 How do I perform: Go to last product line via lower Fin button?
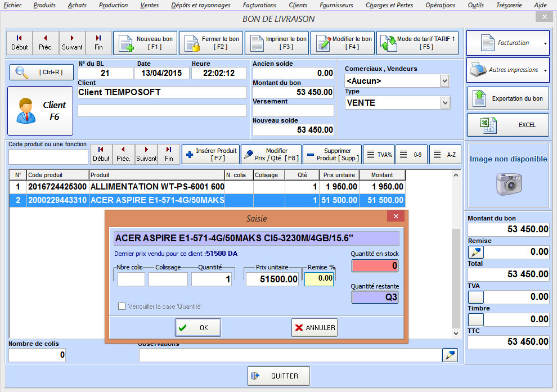tap(169, 154)
